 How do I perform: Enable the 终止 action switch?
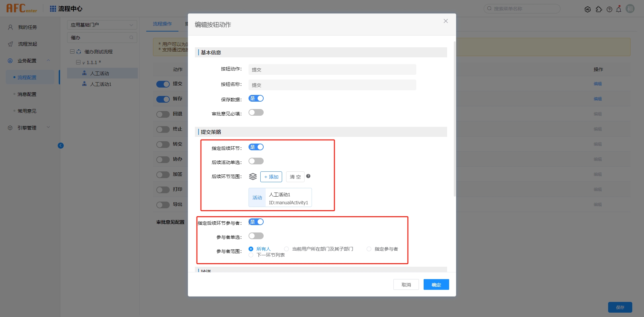tap(163, 129)
